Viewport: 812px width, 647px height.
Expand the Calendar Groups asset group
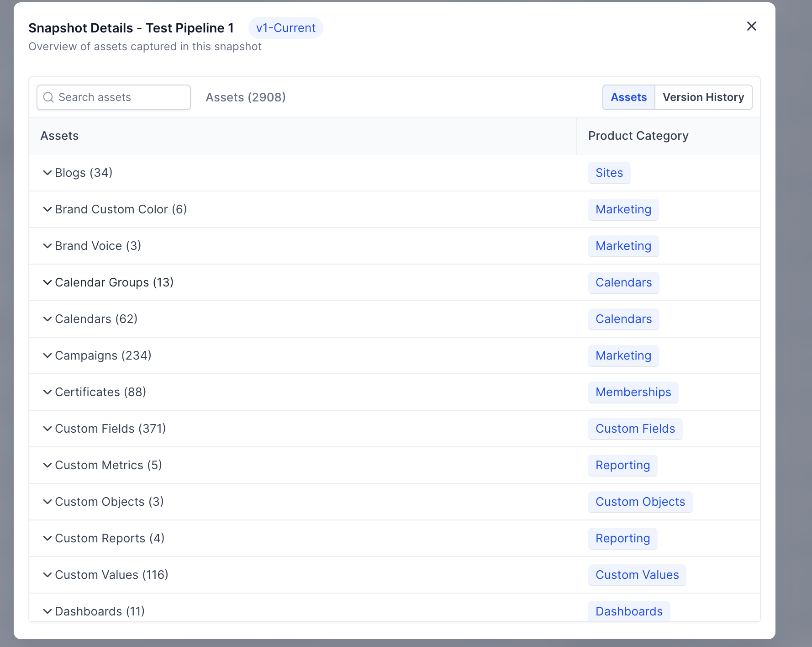pos(47,282)
